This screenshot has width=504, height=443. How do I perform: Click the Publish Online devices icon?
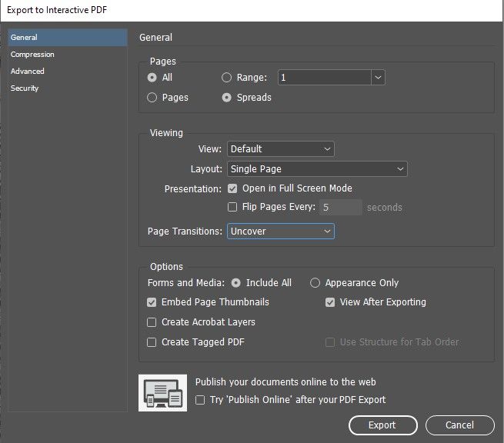point(162,392)
